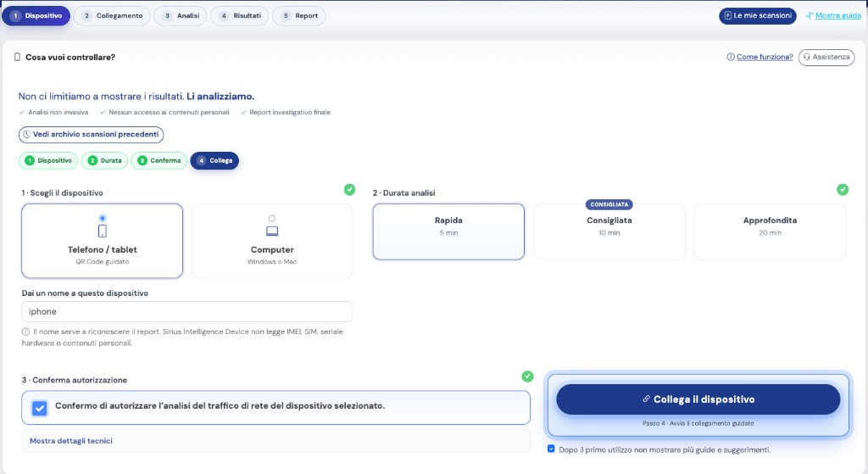Open the Dispositivo step tab at top
This screenshot has height=474, width=868.
click(x=36, y=15)
